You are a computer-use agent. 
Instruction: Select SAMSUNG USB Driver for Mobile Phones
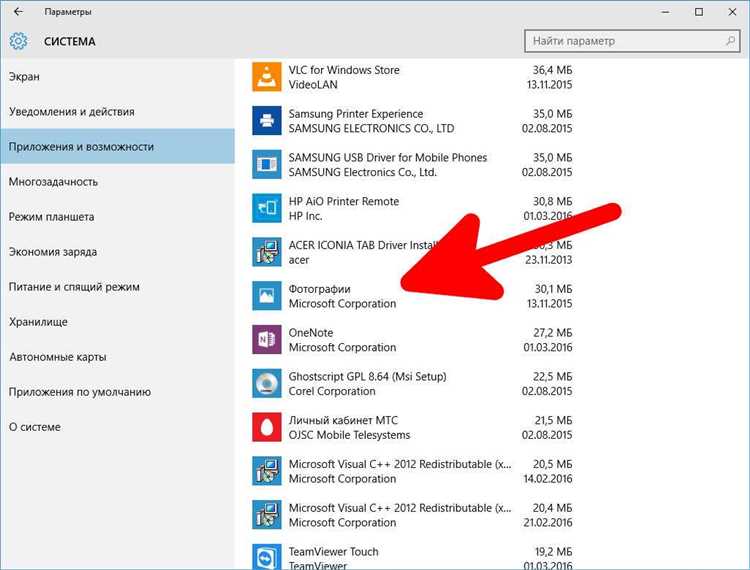(388, 157)
